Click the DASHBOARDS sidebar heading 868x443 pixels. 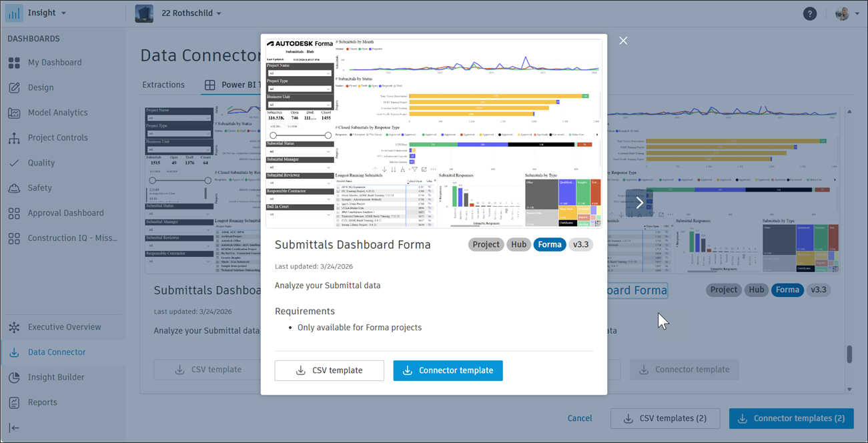[x=33, y=39]
